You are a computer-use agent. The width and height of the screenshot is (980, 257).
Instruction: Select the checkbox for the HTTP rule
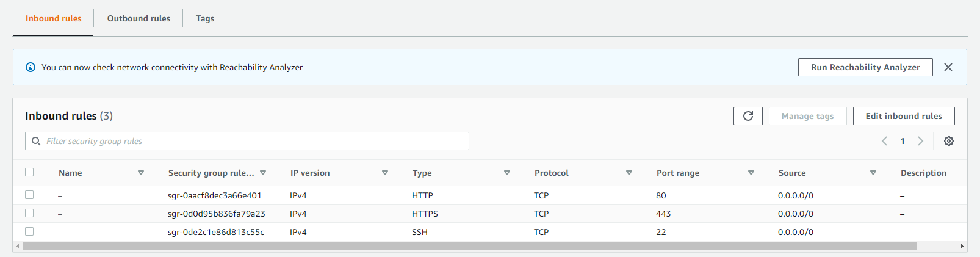coord(29,195)
